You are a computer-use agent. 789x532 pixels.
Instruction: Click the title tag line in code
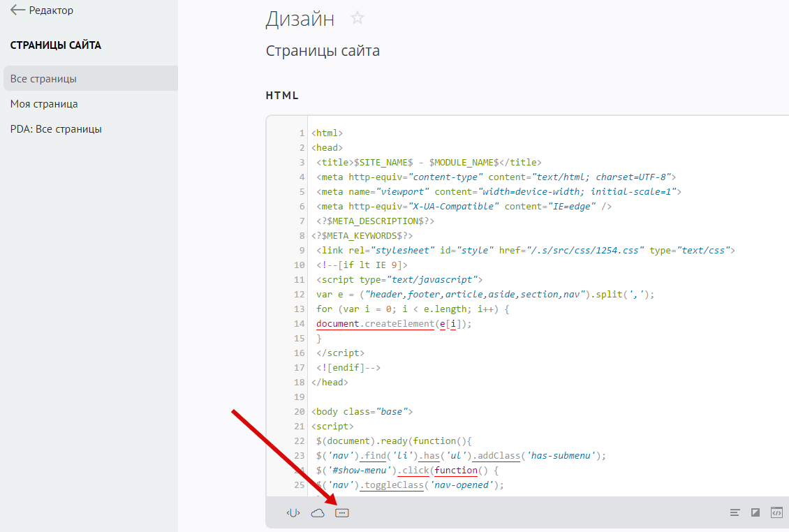(428, 163)
